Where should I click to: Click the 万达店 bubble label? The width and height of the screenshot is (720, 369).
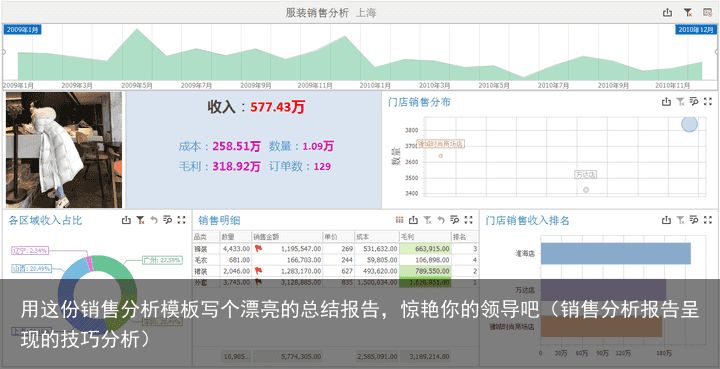pyautogui.click(x=586, y=175)
